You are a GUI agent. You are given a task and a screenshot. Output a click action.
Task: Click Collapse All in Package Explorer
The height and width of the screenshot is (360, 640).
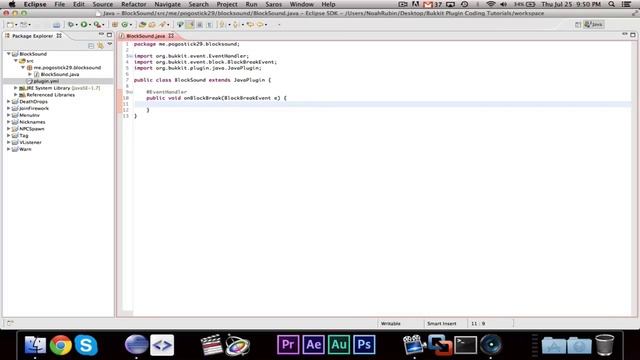click(x=91, y=46)
